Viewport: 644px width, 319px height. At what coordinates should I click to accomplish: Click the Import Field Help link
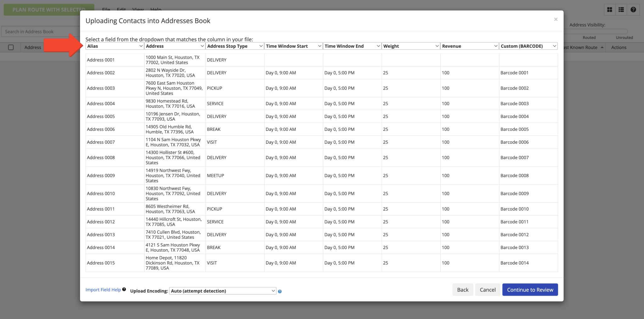tap(103, 290)
